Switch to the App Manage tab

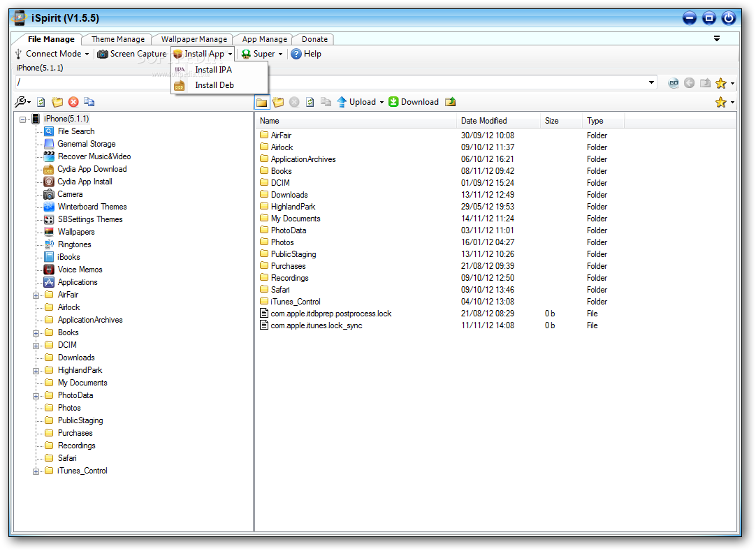tap(264, 39)
